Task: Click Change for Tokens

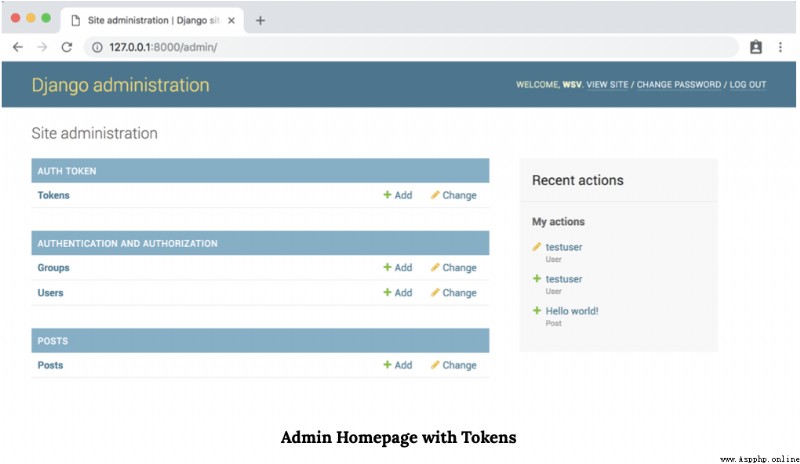Action: click(454, 195)
